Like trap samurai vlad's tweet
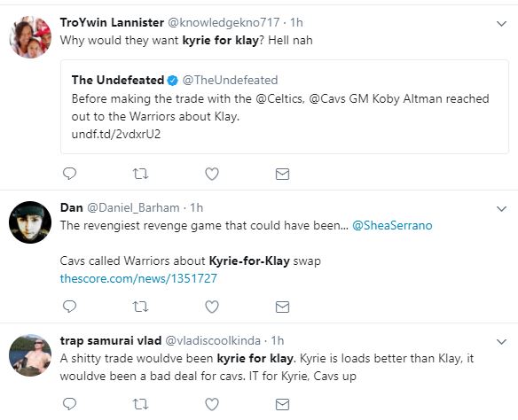Viewport: 518px width, 420px height. 212,404
